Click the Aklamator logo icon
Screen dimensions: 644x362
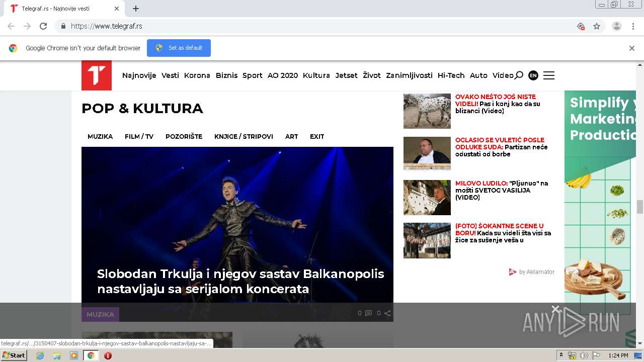pos(513,272)
